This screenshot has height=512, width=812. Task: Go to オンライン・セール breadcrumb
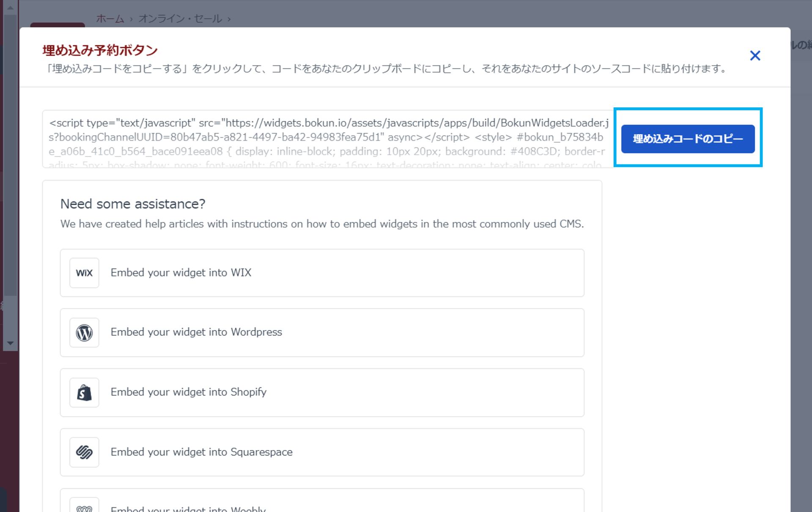180,19
